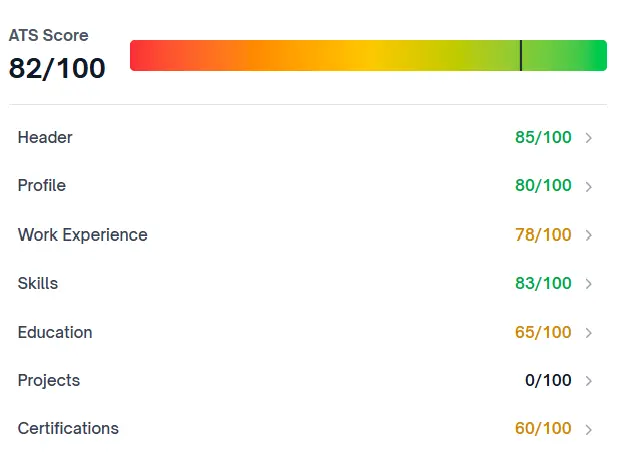Expand the Header score chevron
Screen dimensions: 620x474
(x=589, y=138)
